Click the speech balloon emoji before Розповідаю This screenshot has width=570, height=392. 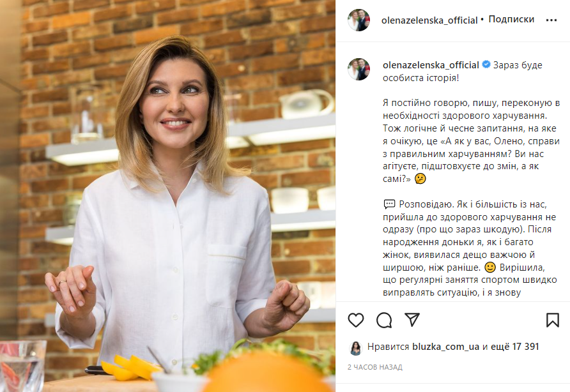(x=389, y=204)
